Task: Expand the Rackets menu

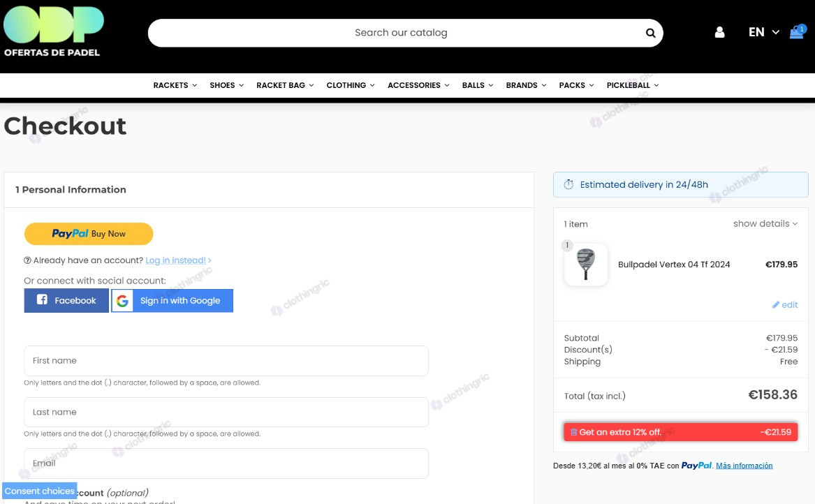Action: 175,85
